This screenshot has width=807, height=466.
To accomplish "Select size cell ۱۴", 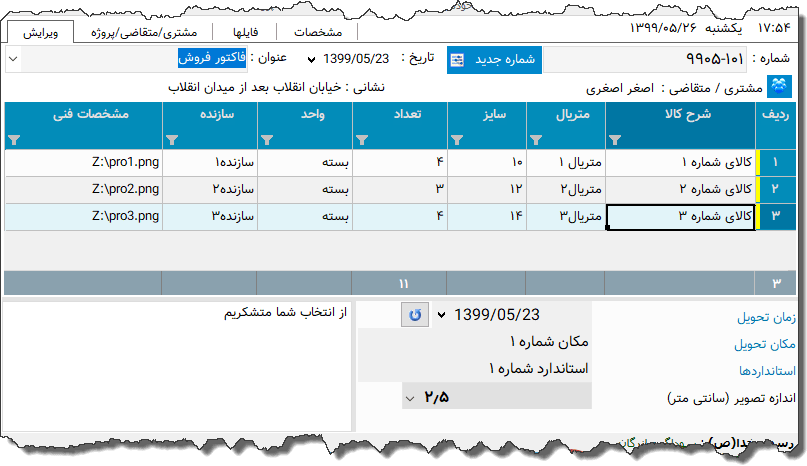I will 487,216.
